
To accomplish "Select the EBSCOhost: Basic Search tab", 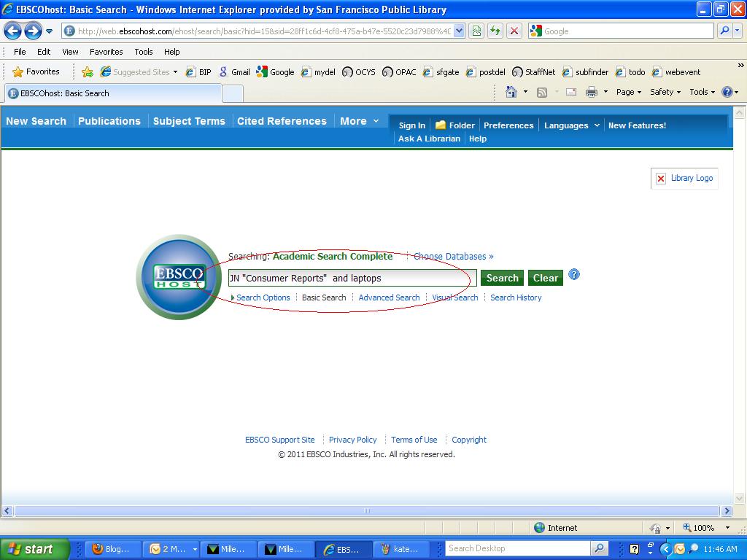I will pyautogui.click(x=113, y=93).
